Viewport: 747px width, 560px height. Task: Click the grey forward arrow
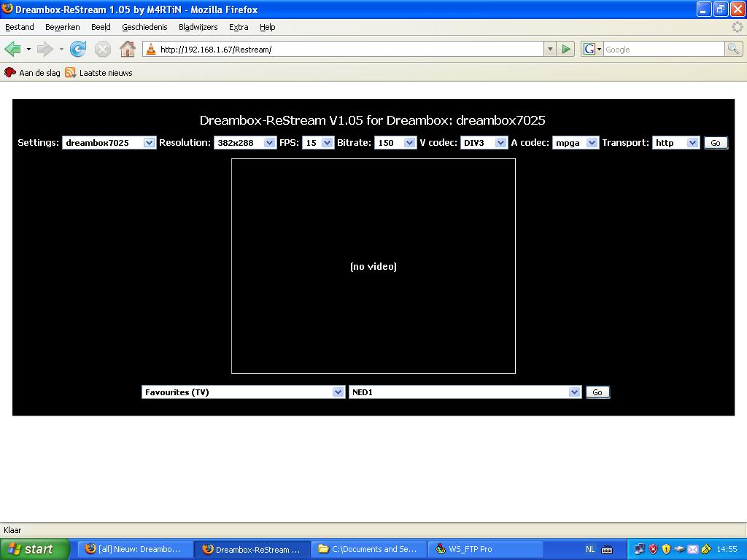[x=45, y=49]
